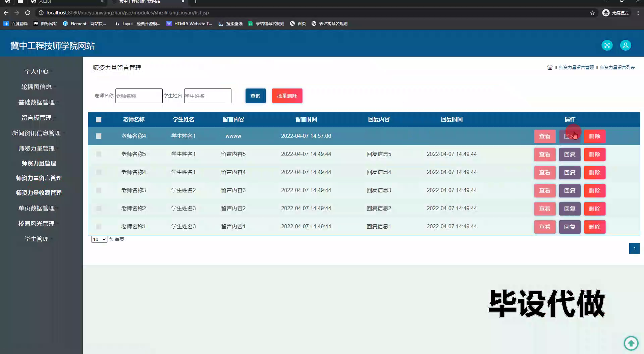Reload the page with refresh icon
644x354 pixels.
(x=28, y=13)
